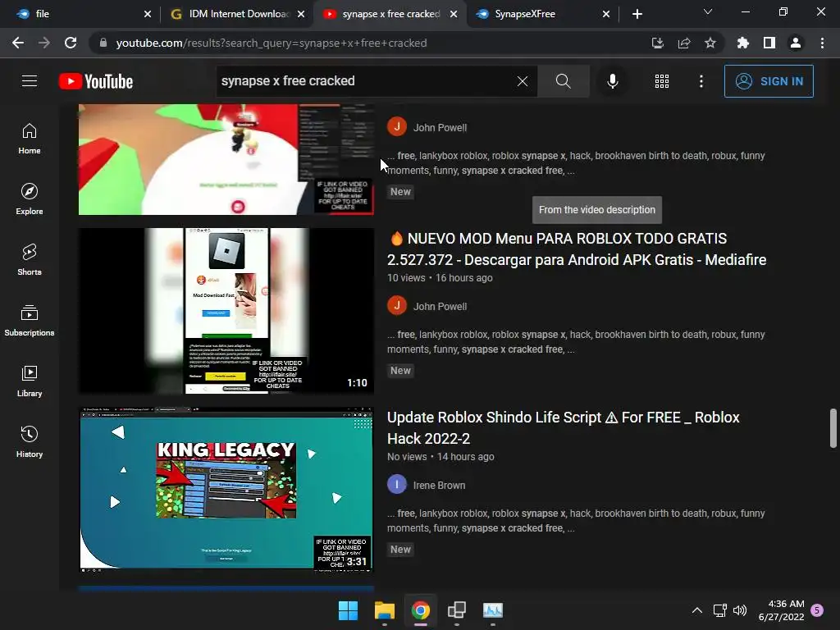Show hidden tray icons chevron
This screenshot has width=840, height=630.
coord(697,610)
